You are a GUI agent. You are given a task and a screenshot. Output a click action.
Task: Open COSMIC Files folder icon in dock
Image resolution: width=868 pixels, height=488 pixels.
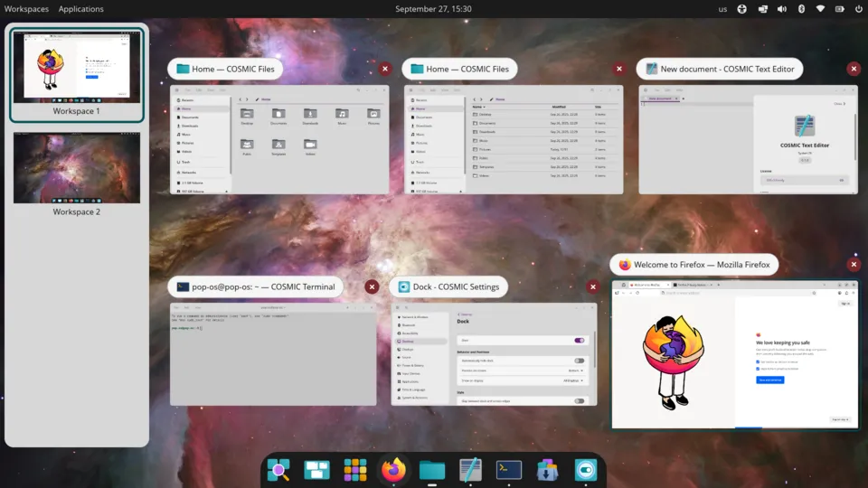click(432, 470)
